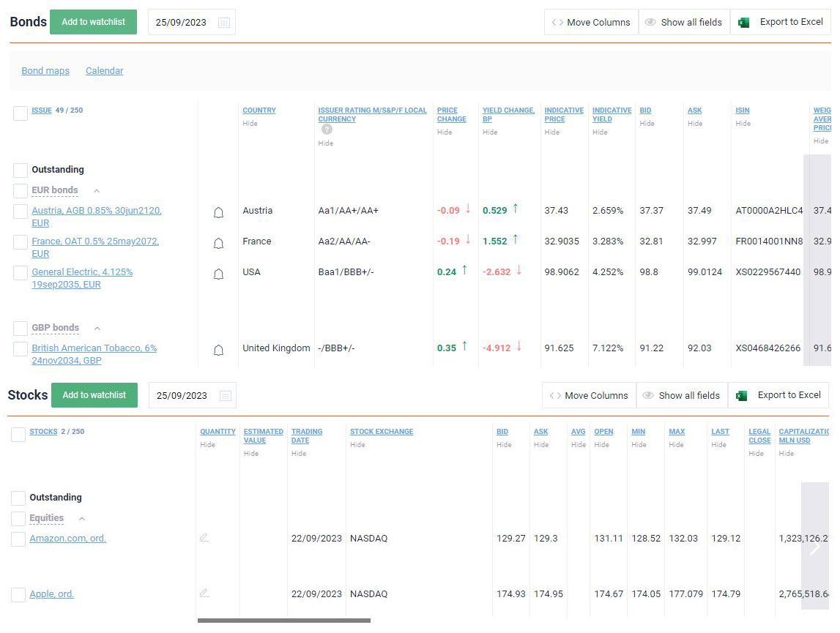
Task: Open the Calendar tab
Action: coord(104,70)
